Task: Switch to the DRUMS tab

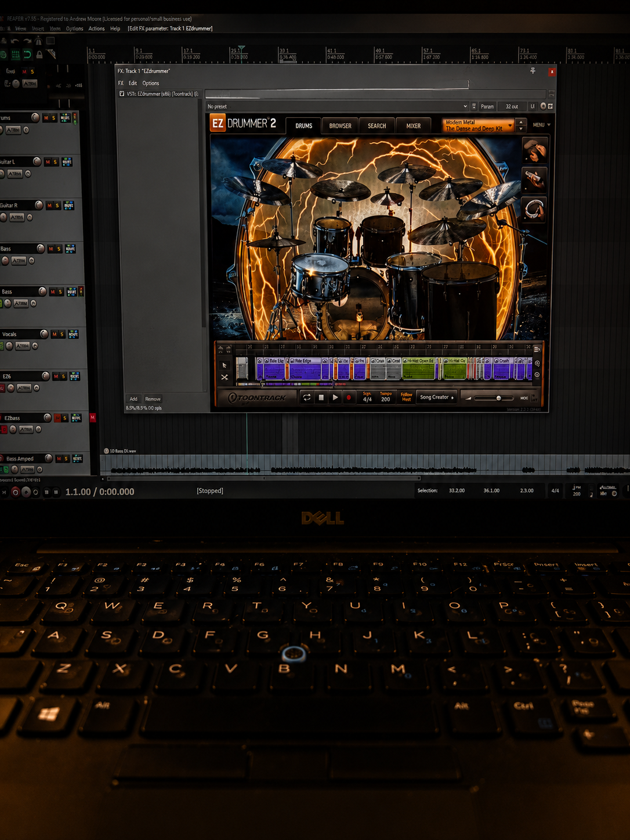Action: click(304, 126)
